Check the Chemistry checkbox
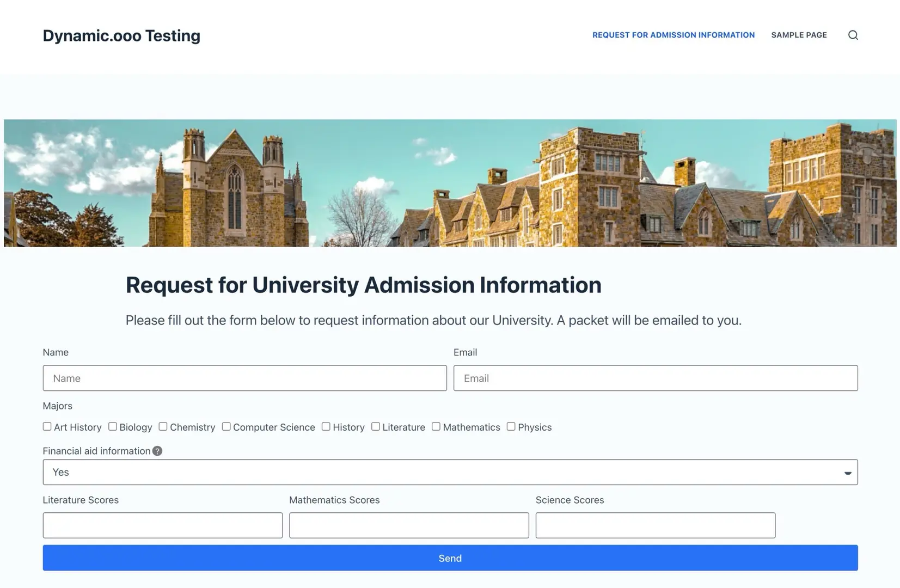This screenshot has width=900, height=588. point(163,426)
